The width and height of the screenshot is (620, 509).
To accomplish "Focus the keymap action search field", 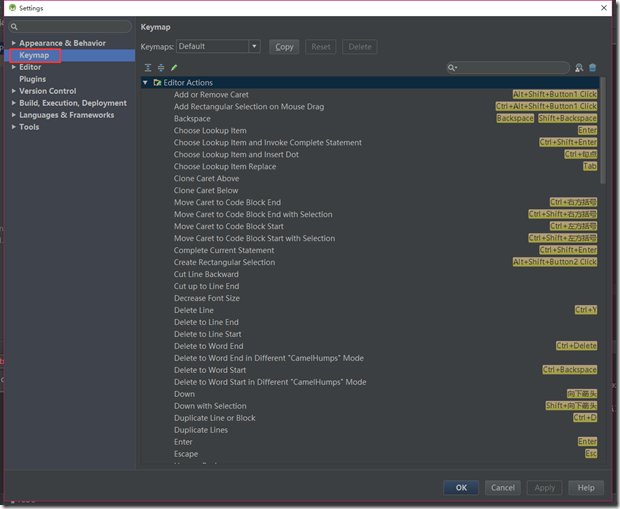I will [x=513, y=68].
